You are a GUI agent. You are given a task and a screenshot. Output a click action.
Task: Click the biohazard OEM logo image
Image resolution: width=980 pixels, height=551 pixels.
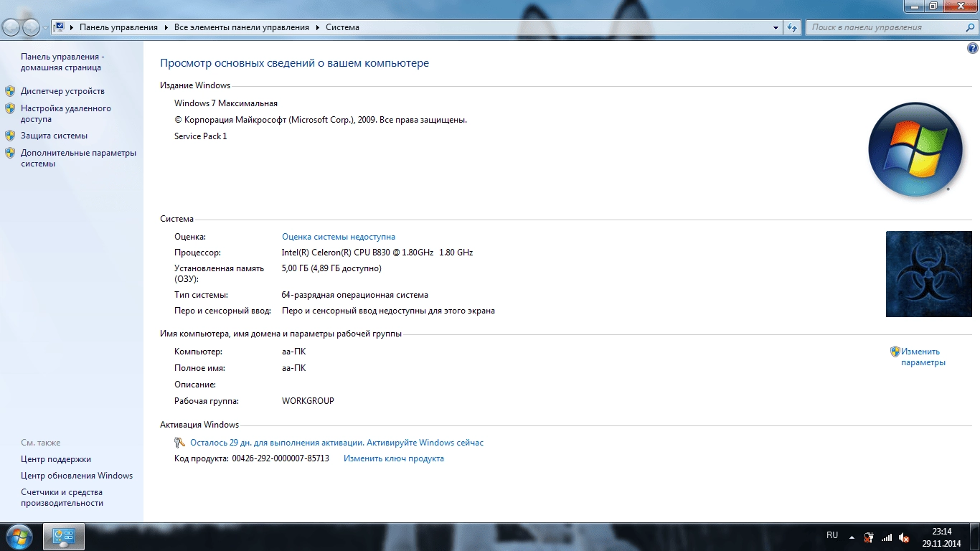tap(929, 274)
